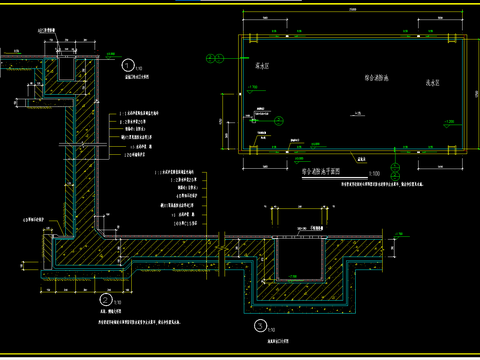Click the double green section marker left of plan

(x=214, y=59)
